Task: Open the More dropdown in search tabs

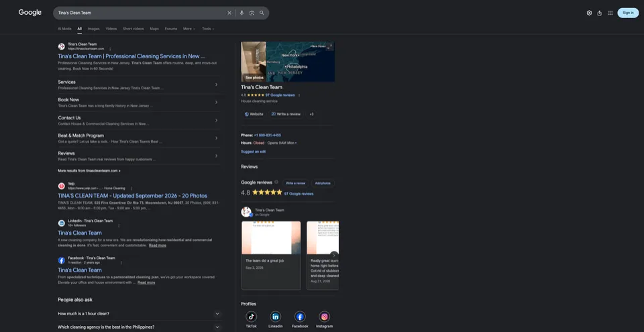Action: tap(189, 29)
